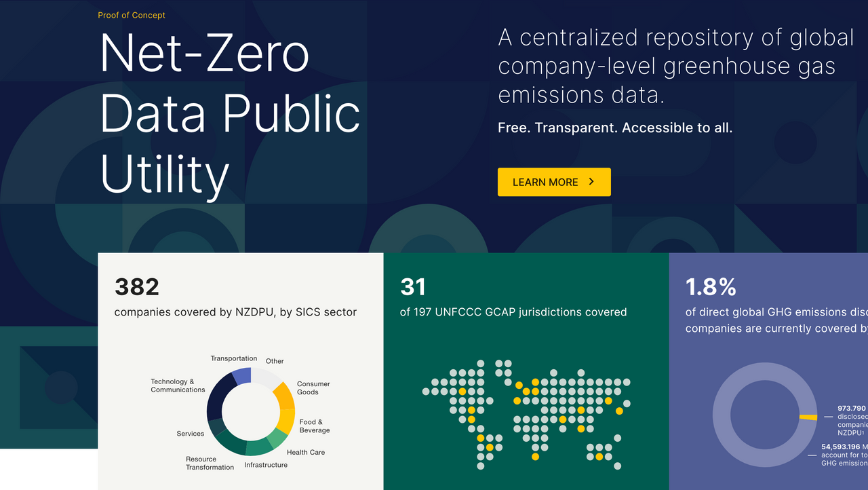Click the "A centralized repository" description paragraph
The image size is (868, 490).
click(x=676, y=67)
